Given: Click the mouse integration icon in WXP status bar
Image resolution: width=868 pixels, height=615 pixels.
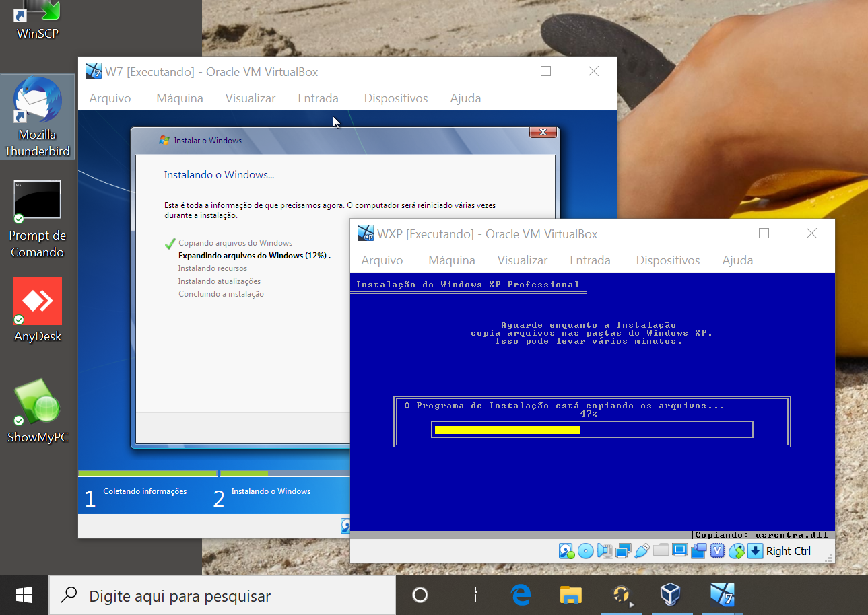Looking at the screenshot, I should 736,551.
